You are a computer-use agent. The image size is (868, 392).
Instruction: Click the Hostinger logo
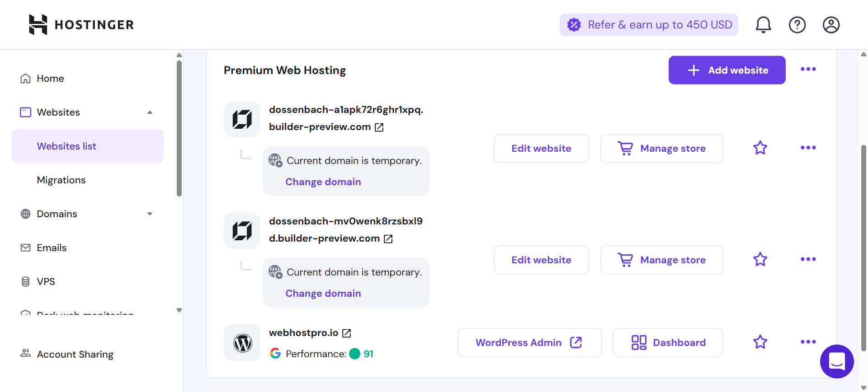[81, 24]
